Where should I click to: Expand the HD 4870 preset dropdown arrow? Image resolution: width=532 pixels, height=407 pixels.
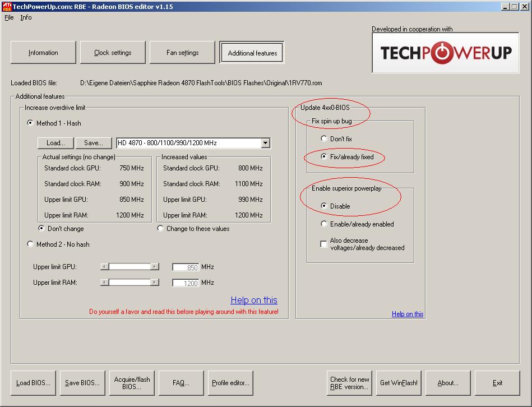tap(266, 143)
